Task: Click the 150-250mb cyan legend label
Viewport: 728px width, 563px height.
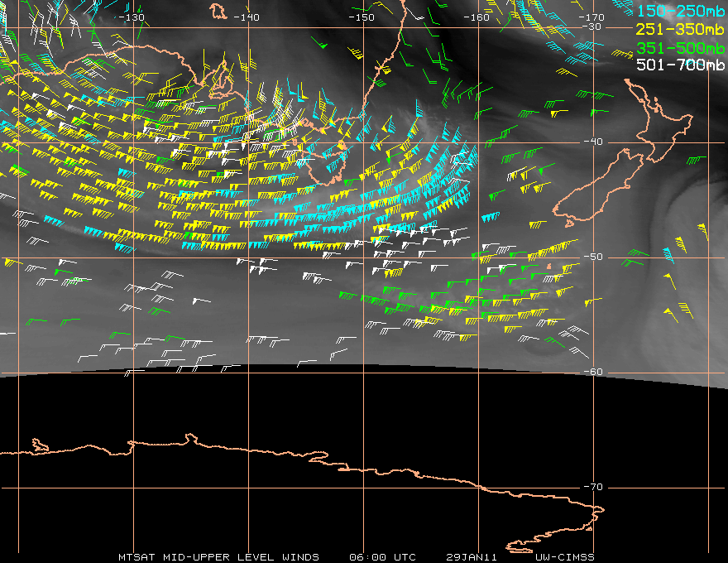Action: (x=680, y=11)
